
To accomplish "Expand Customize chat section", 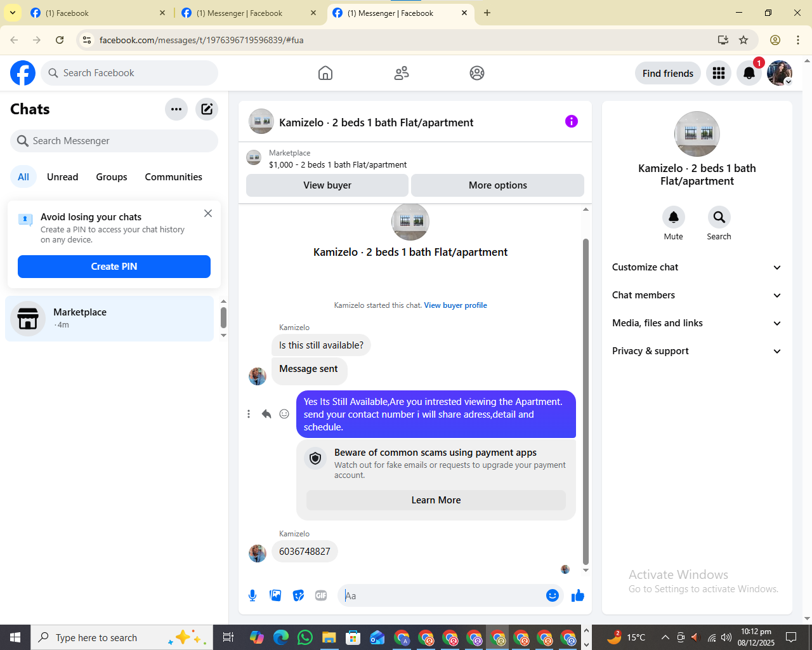I will coord(697,267).
